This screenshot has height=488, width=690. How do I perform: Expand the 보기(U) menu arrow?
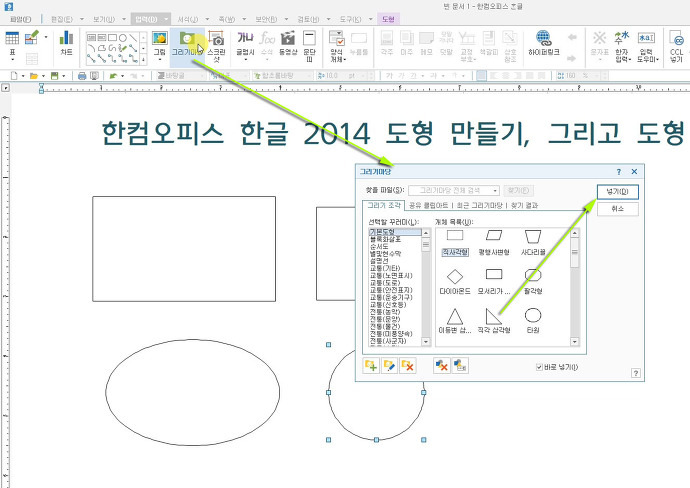click(x=124, y=19)
